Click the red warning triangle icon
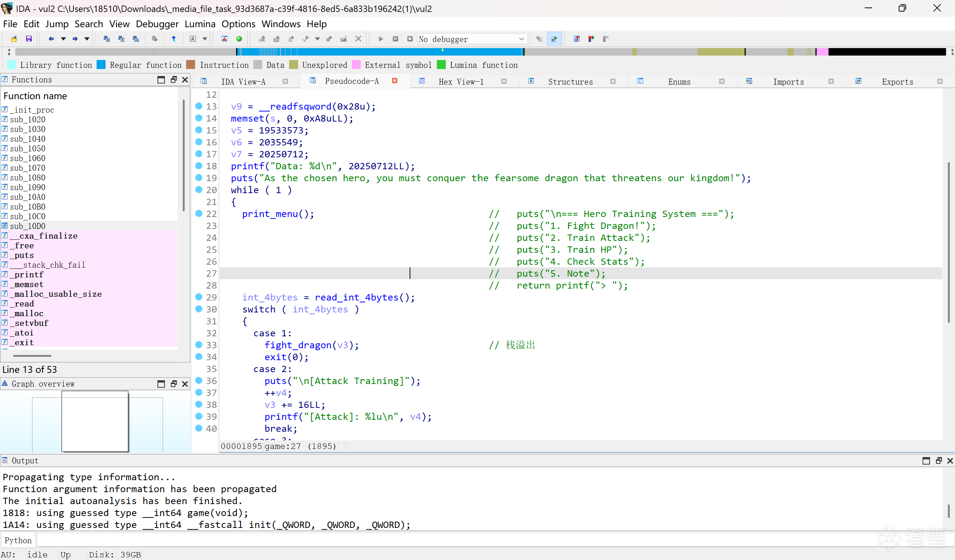The image size is (955, 560). pyautogui.click(x=224, y=39)
